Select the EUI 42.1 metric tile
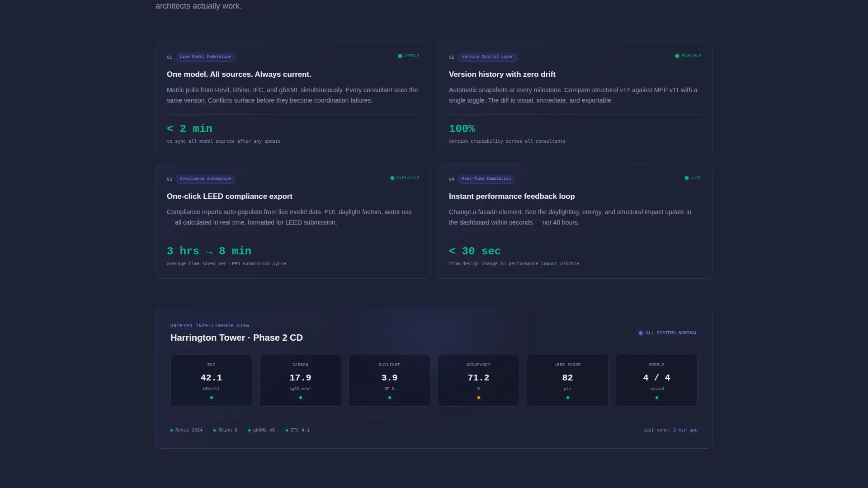 tap(211, 380)
